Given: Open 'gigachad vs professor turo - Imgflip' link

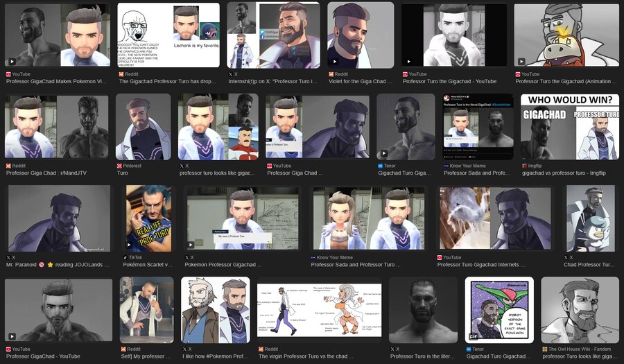Looking at the screenshot, I should coord(564,173).
